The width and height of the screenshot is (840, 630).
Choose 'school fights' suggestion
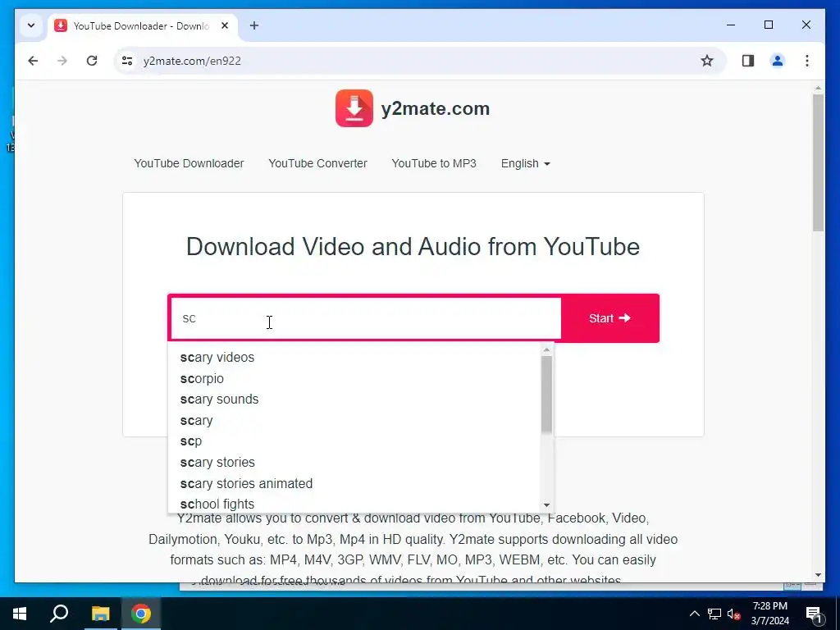[354, 504]
